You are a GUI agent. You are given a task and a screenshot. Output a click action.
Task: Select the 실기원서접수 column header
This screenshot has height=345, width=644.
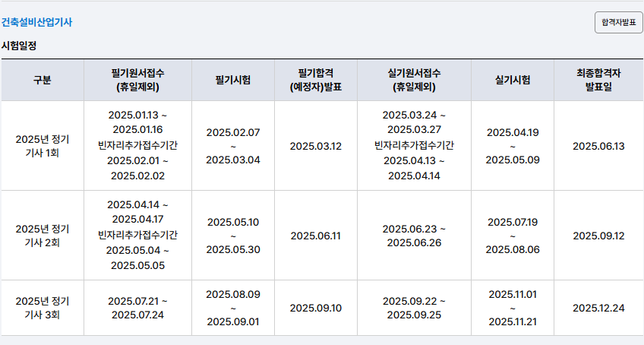point(414,80)
